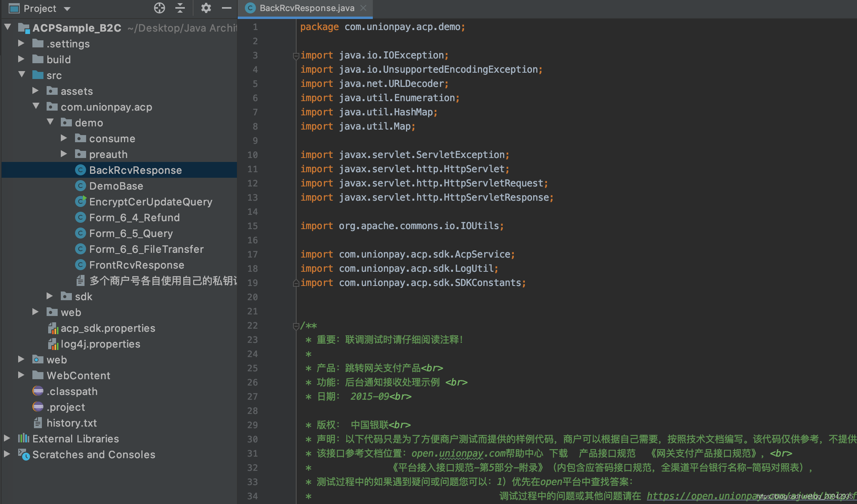857x504 pixels.
Task: Click the External Libraries icon
Action: tap(24, 438)
